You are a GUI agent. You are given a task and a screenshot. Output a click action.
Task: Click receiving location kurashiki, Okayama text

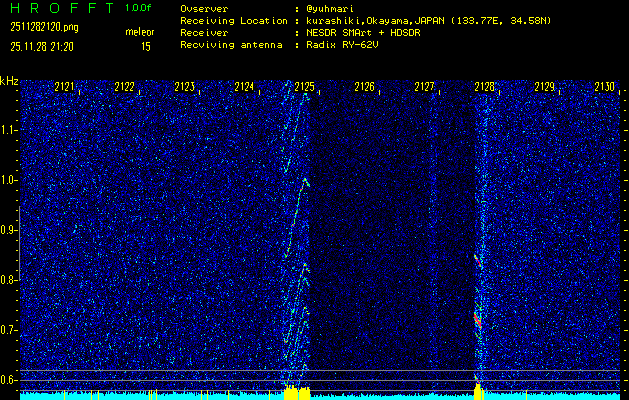pyautogui.click(x=429, y=21)
